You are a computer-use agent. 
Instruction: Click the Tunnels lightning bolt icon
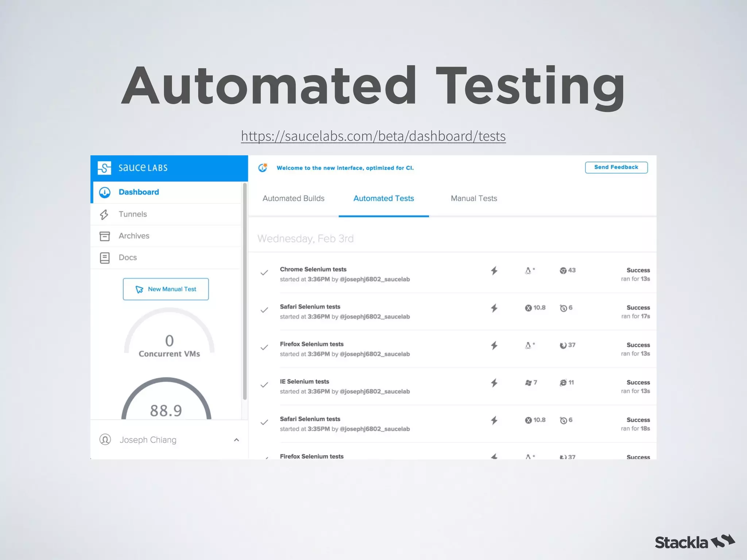104,214
